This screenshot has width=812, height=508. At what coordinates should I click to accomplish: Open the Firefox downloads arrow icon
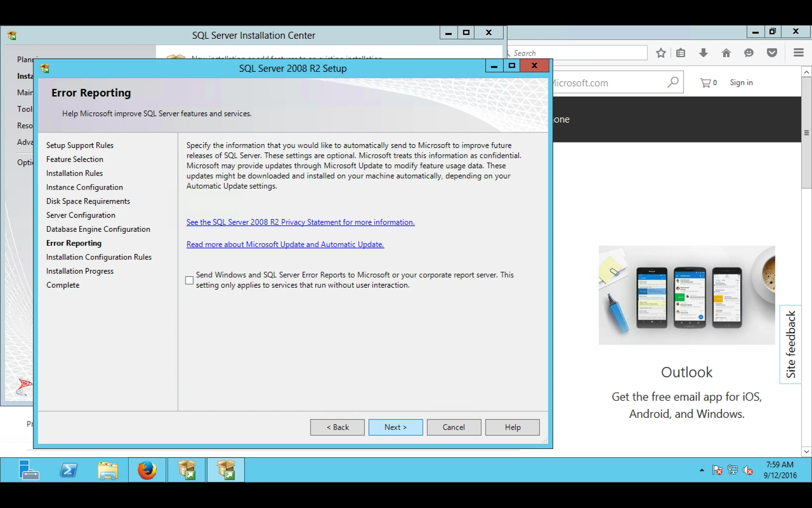point(703,53)
